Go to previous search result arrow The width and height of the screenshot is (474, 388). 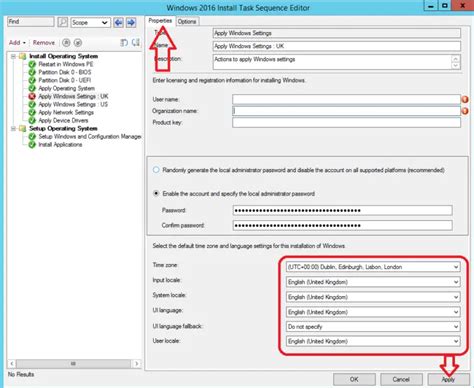(x=118, y=22)
